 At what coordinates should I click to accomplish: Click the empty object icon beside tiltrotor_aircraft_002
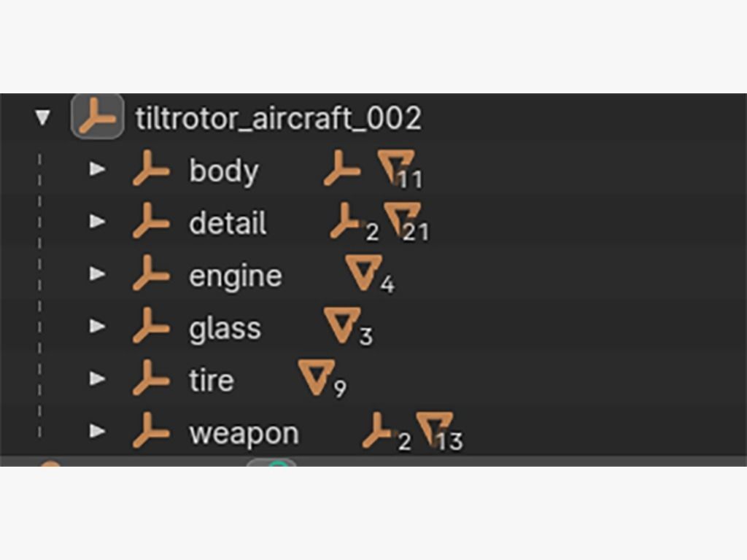(97, 117)
